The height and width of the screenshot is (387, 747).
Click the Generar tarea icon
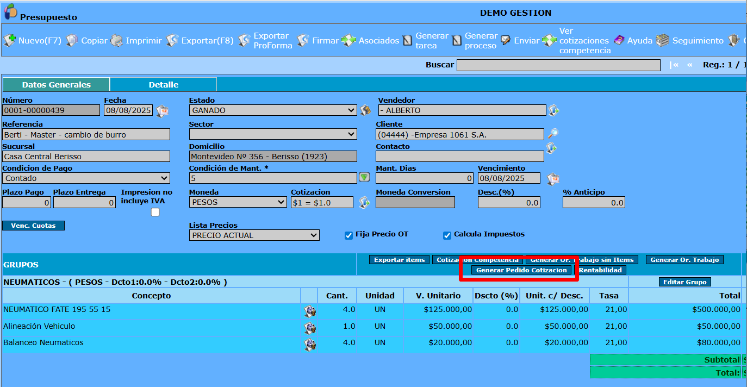[x=407, y=41]
